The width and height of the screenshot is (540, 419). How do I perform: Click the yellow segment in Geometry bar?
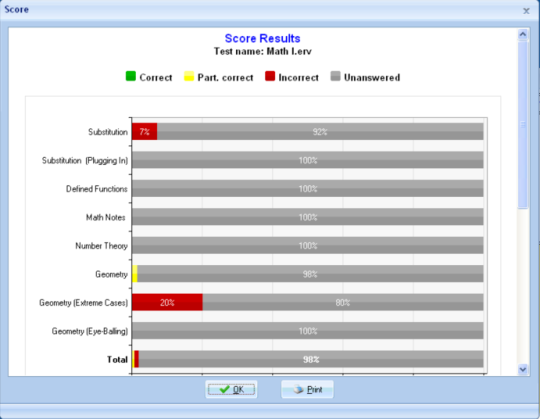[135, 274]
